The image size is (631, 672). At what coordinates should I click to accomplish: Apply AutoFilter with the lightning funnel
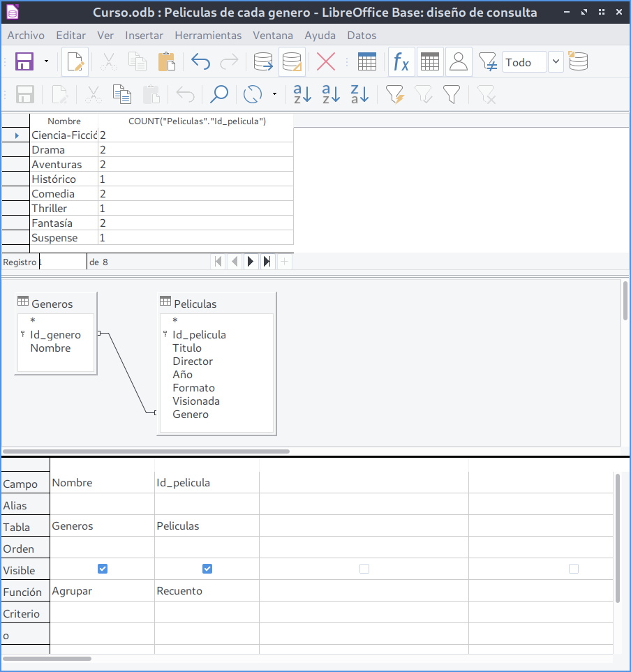[395, 94]
